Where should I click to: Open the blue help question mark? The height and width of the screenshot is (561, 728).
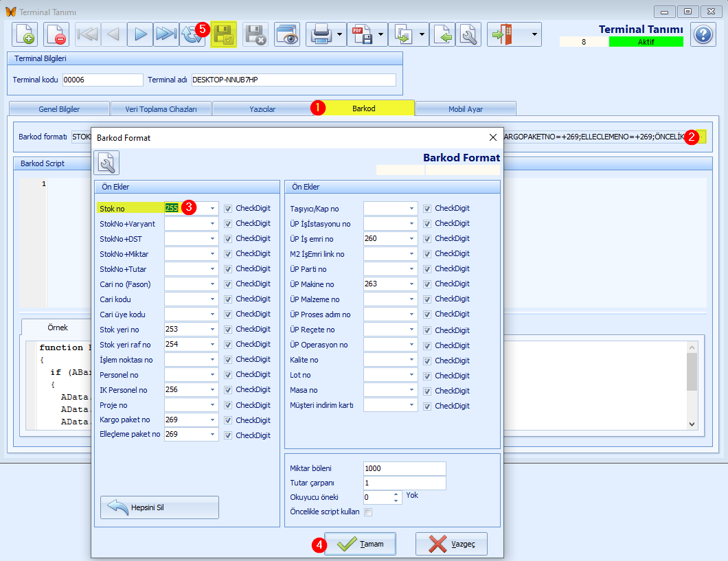703,34
